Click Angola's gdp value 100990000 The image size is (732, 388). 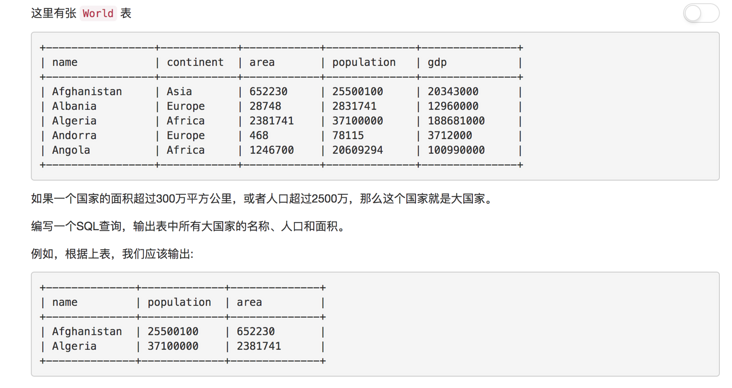456,150
